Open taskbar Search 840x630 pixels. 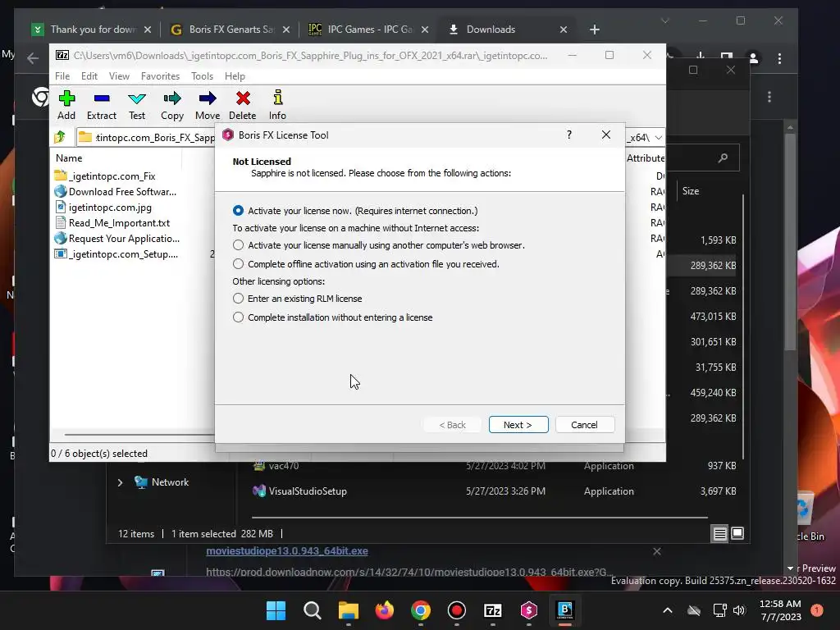pos(312,610)
